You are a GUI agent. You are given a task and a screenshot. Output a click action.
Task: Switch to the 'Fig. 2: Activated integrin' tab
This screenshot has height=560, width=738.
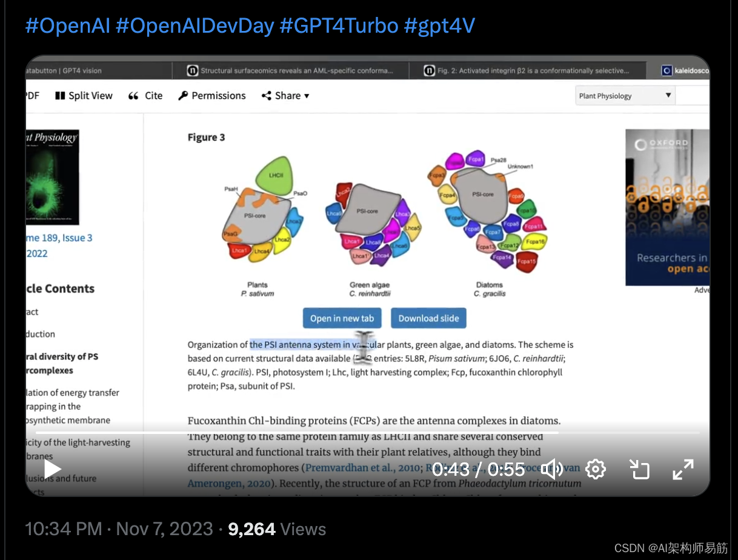(527, 70)
